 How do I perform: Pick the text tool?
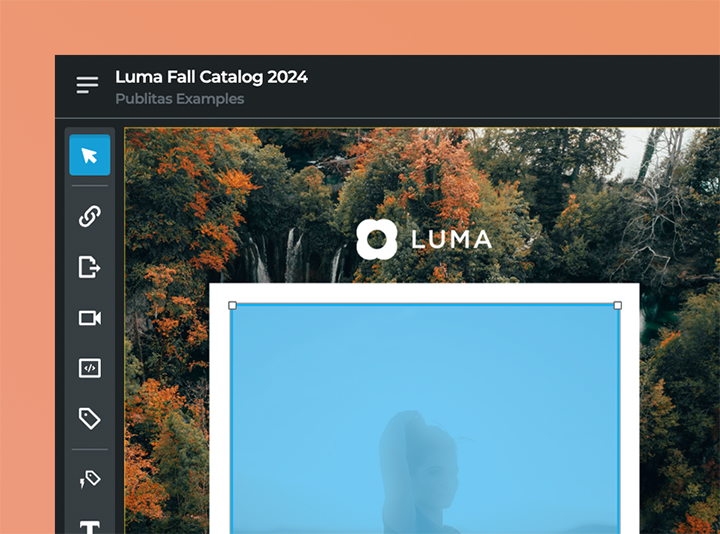click(x=90, y=527)
